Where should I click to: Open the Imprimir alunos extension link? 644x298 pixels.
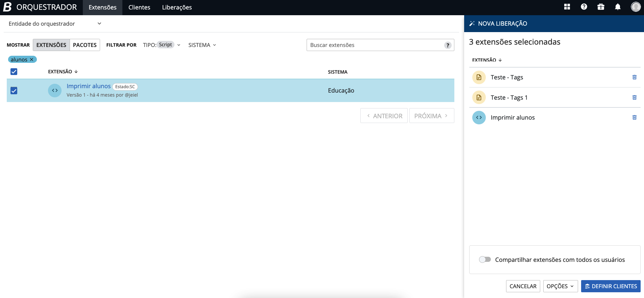(89, 86)
